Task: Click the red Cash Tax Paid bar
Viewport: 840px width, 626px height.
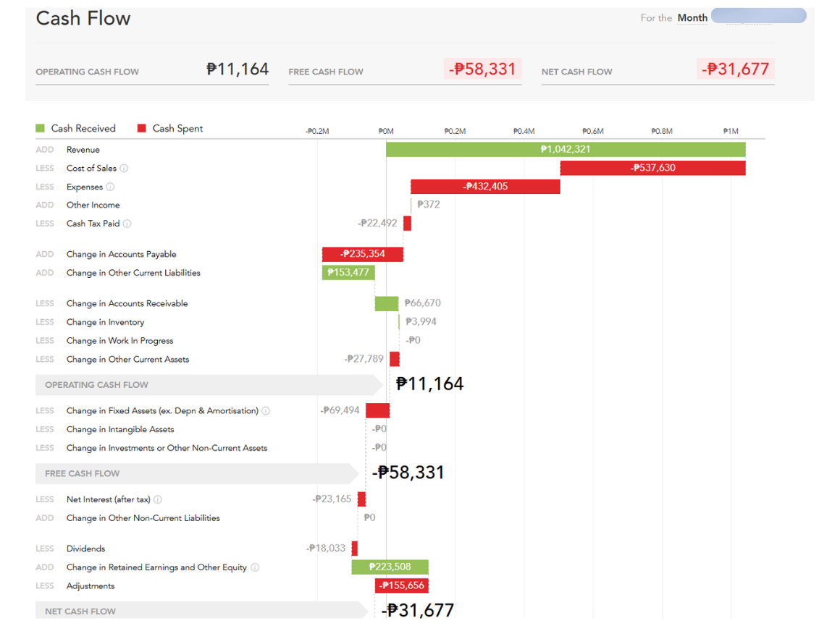Action: pos(407,224)
